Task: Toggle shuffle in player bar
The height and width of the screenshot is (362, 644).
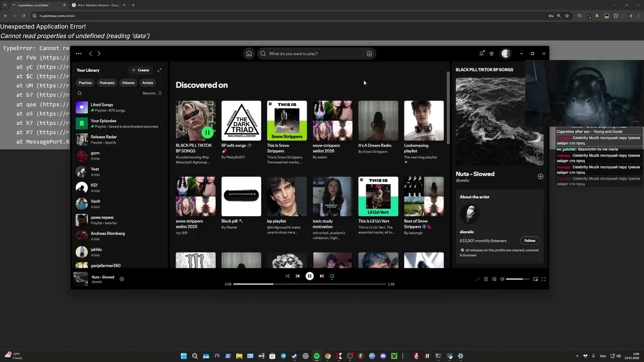Action: coord(287,276)
